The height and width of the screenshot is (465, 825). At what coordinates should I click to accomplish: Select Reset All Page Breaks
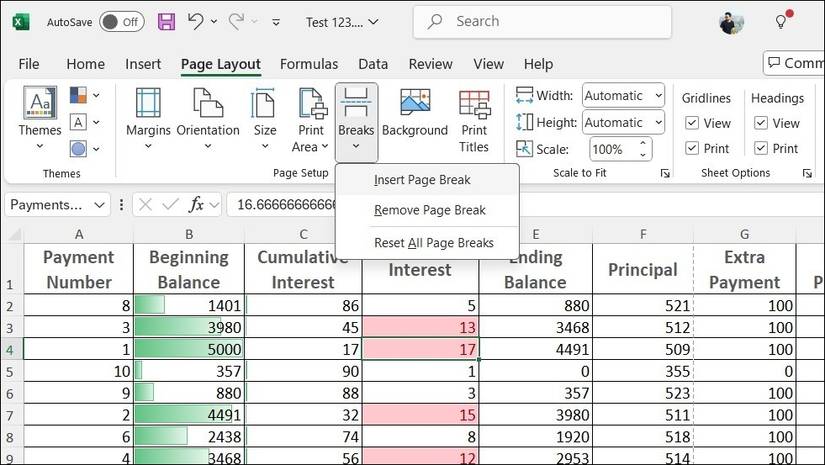427,243
